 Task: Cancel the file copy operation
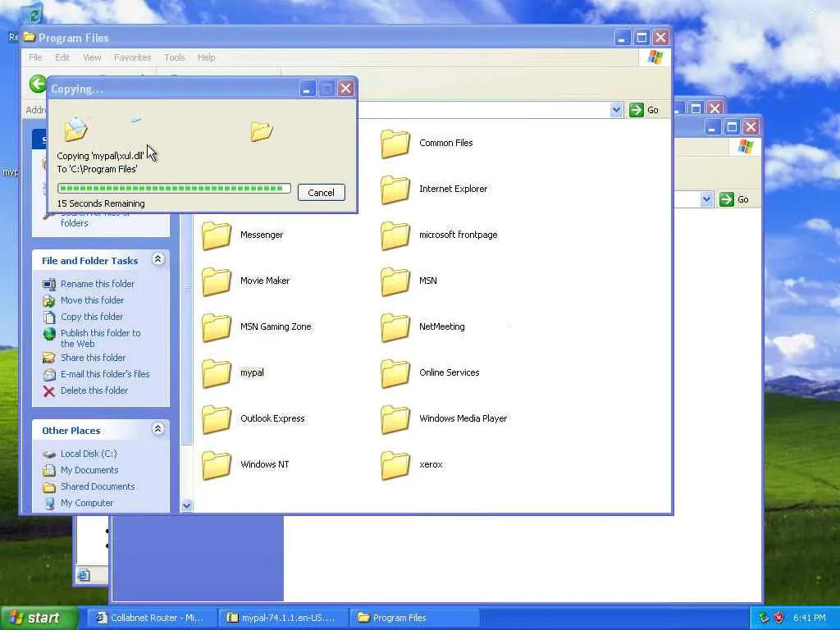click(x=321, y=192)
